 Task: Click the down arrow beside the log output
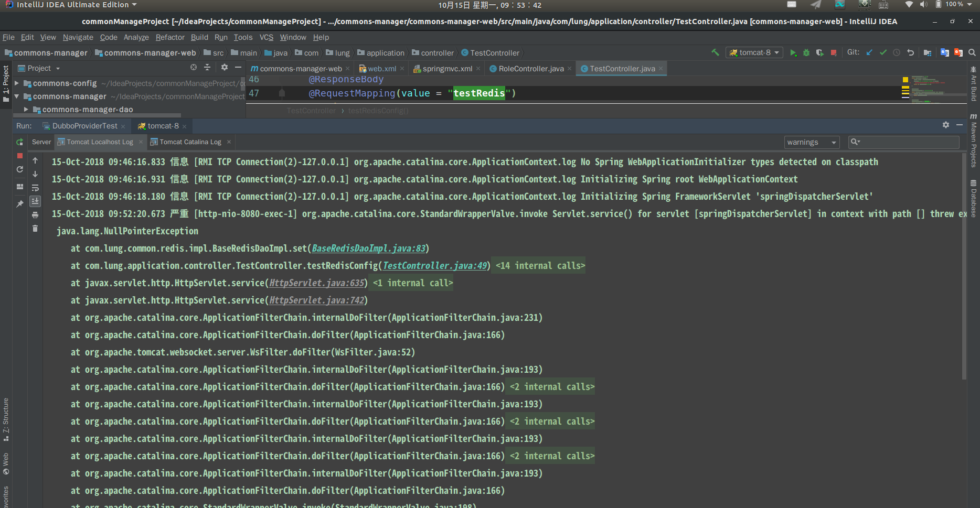[35, 174]
